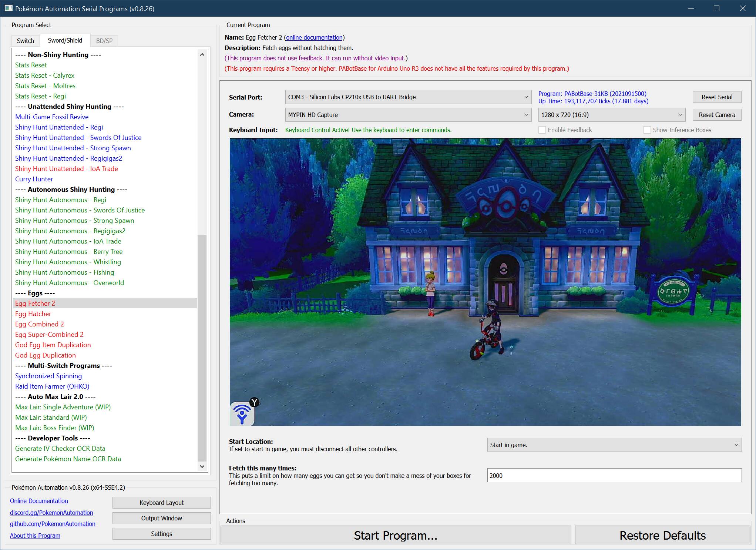The image size is (756, 550).
Task: Click the scroll-up arrow of the program list
Action: 202,55
